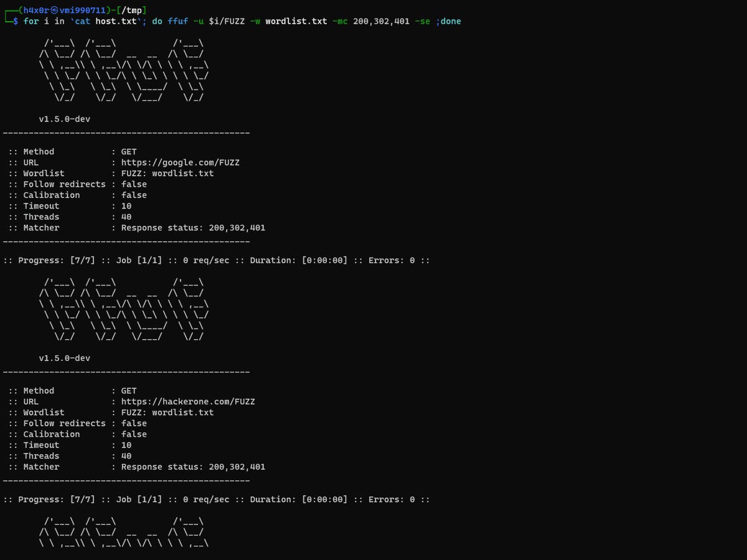Click the -u flag in the command
Screen dimensions: 747x560
198,21
